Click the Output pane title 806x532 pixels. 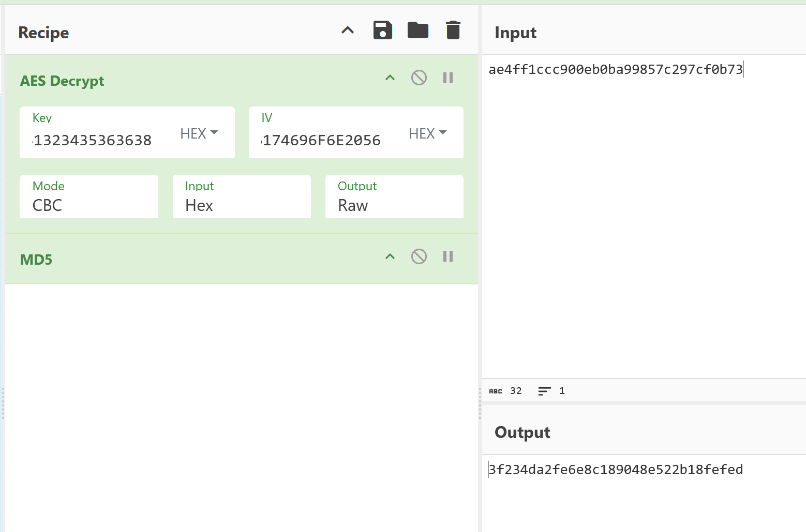(x=523, y=432)
